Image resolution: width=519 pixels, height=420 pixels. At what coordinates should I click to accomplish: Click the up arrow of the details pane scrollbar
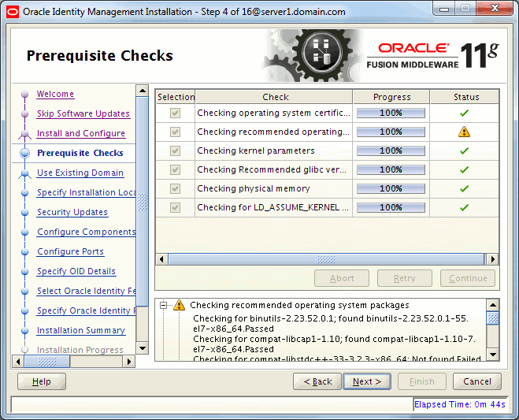493,305
